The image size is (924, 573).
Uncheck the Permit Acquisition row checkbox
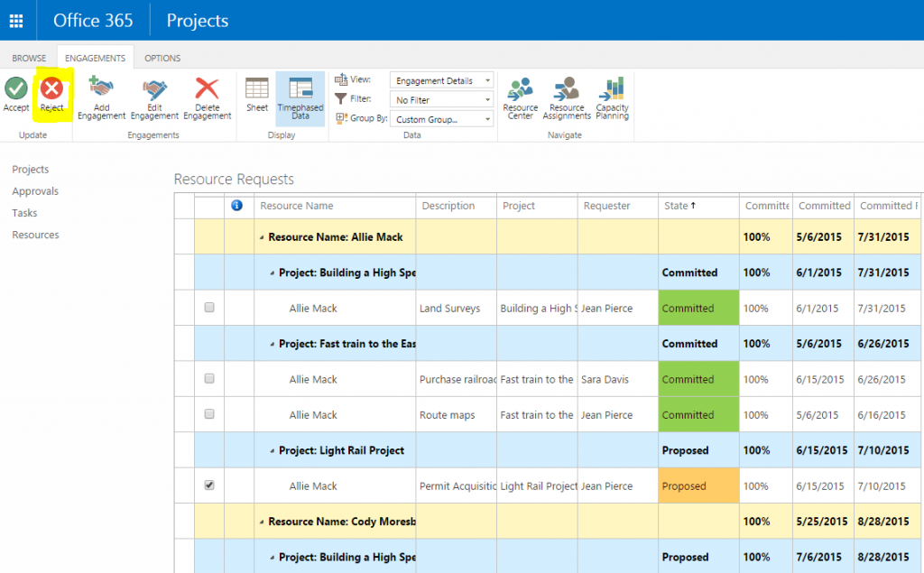tap(209, 485)
